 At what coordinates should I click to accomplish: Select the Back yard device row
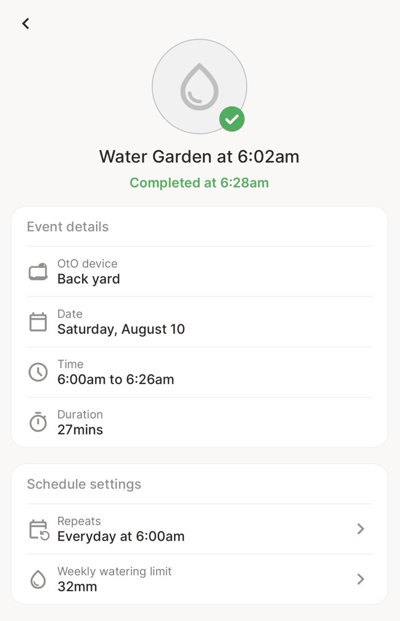coord(200,272)
